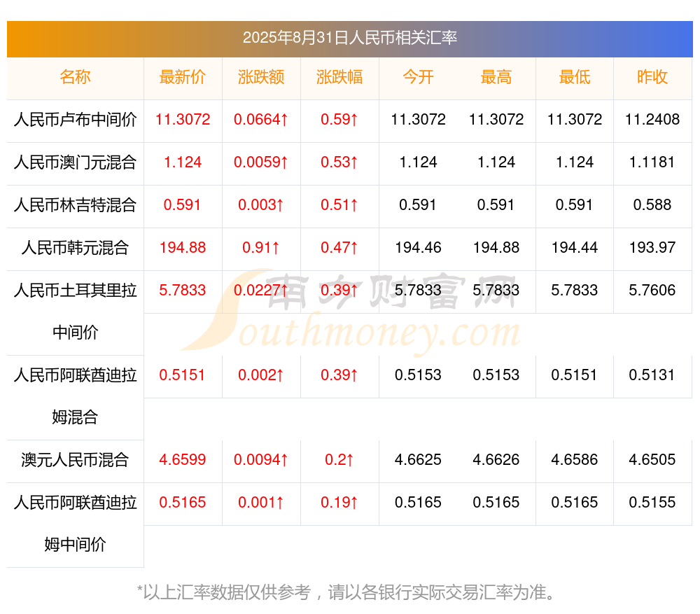Click latest price 0.5165 in red
Image resolution: width=700 pixels, height=614 pixels.
pyautogui.click(x=183, y=502)
